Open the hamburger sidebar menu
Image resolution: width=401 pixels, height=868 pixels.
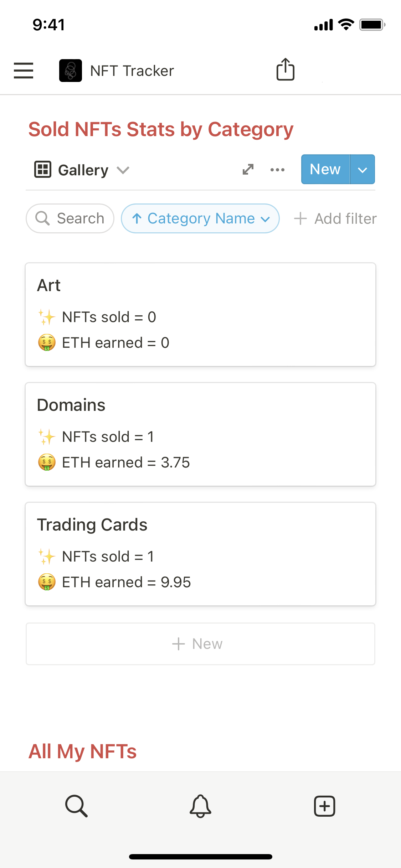point(24,71)
